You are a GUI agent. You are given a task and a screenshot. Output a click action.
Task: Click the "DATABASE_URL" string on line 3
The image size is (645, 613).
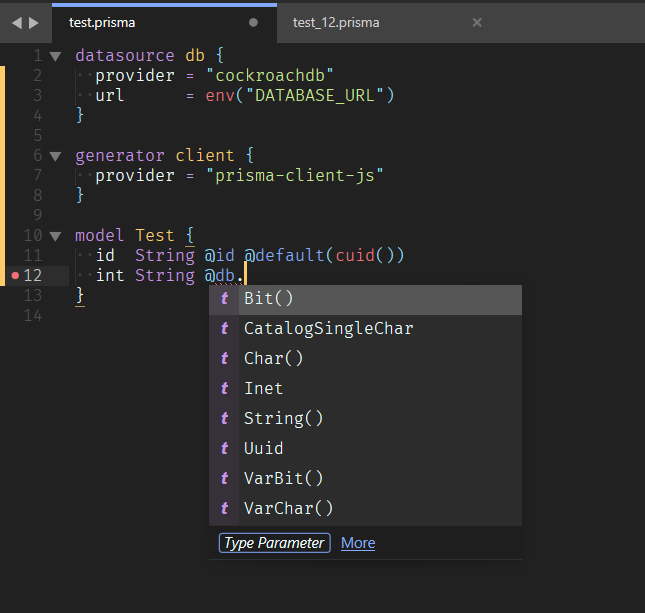(315, 95)
